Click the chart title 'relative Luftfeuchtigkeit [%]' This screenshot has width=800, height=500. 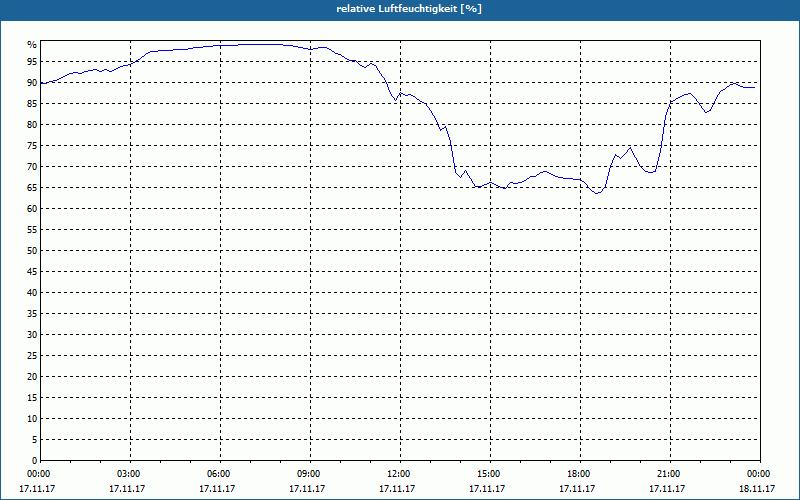[x=409, y=9]
